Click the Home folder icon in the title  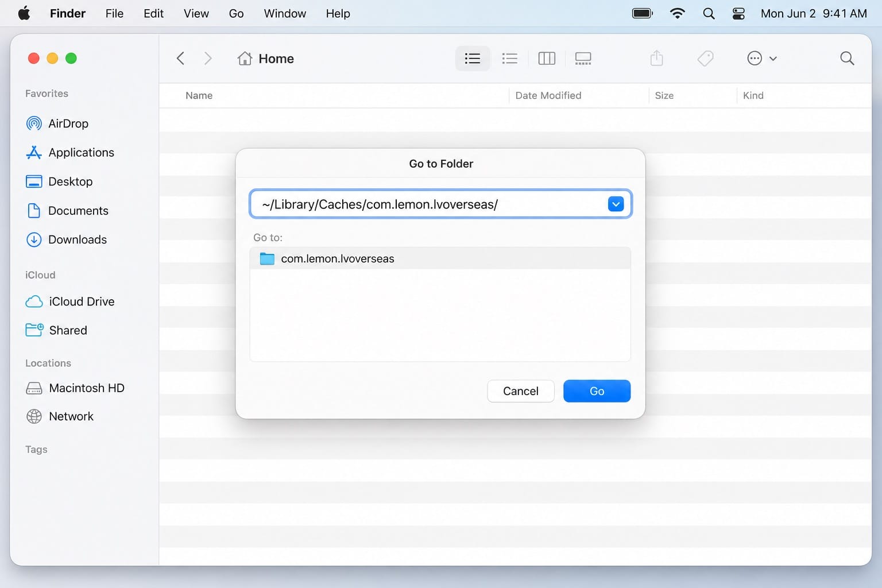click(x=245, y=58)
